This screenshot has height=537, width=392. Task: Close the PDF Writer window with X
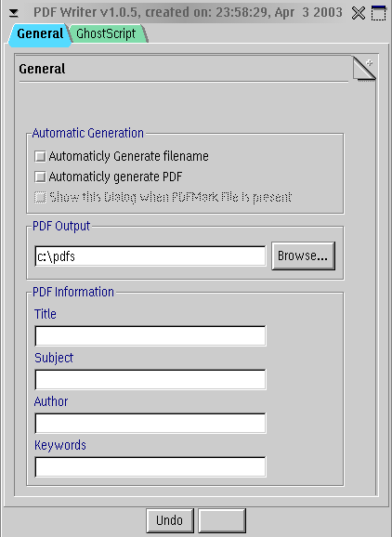pyautogui.click(x=359, y=13)
